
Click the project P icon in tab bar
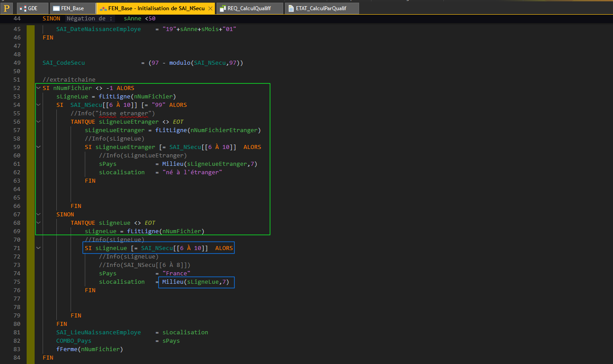6,8
